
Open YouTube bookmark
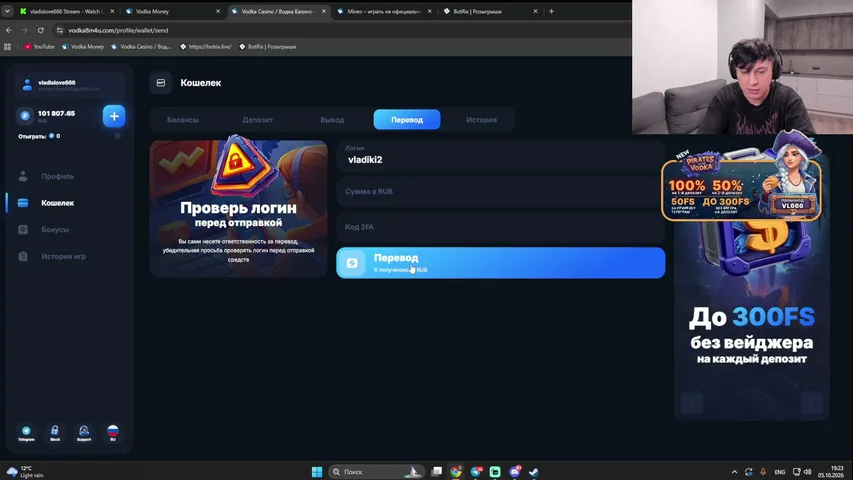tap(39, 47)
